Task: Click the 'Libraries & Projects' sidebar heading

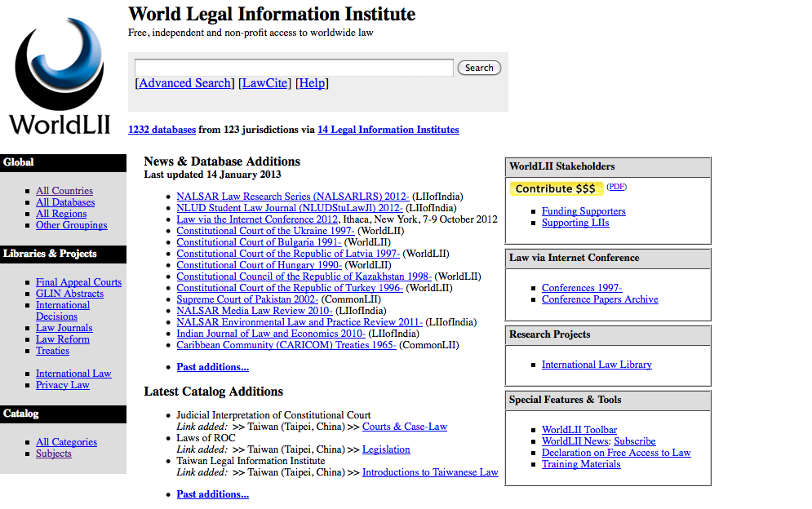Action: tap(50, 253)
